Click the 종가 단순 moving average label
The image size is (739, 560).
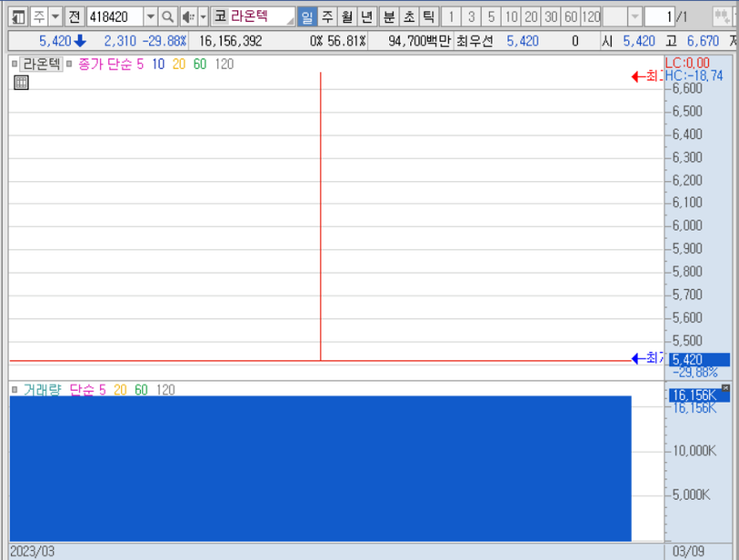pos(105,64)
